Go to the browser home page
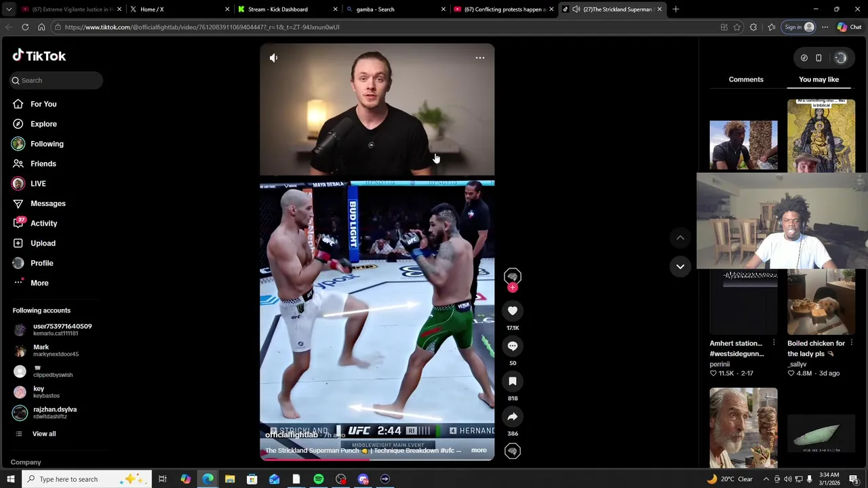The height and width of the screenshot is (488, 868). click(41, 27)
